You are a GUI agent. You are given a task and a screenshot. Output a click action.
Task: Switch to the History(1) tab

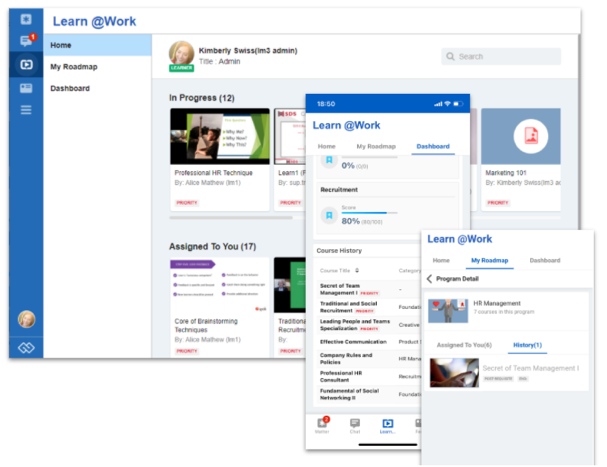(527, 345)
